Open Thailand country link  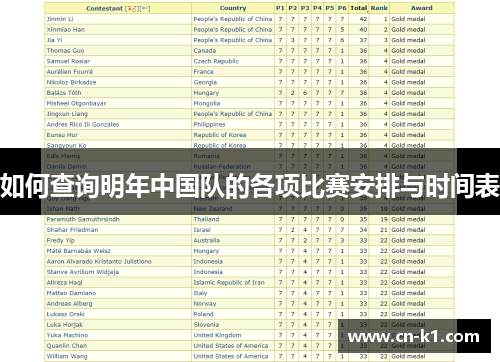coord(206,219)
